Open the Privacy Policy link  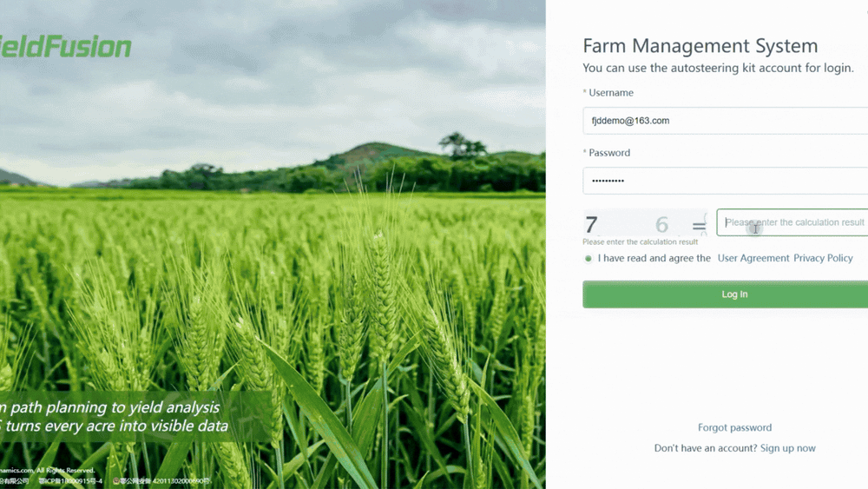click(823, 258)
